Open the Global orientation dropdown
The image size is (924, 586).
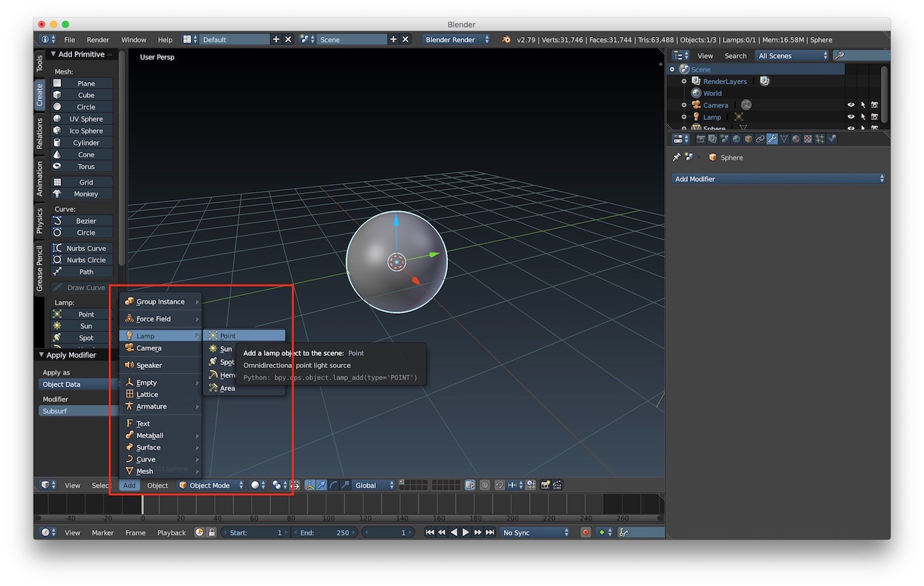point(374,485)
